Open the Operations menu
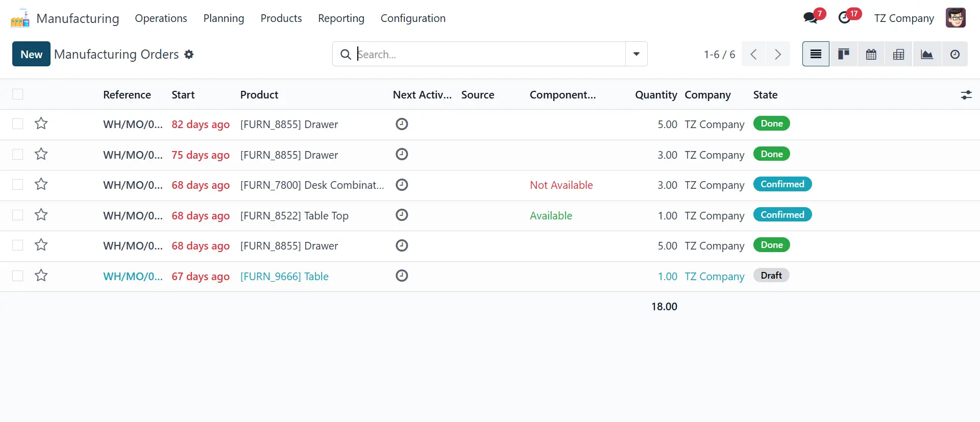Viewport: 980px width, 422px height. tap(161, 18)
